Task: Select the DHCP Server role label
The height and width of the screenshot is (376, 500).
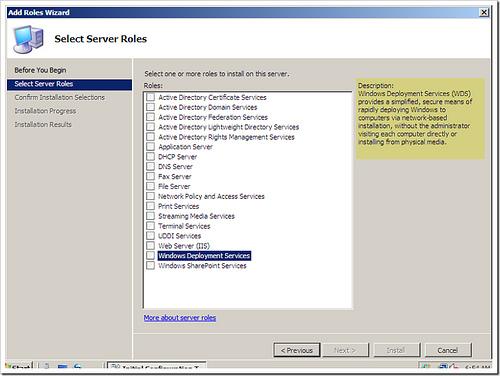Action: pos(177,157)
